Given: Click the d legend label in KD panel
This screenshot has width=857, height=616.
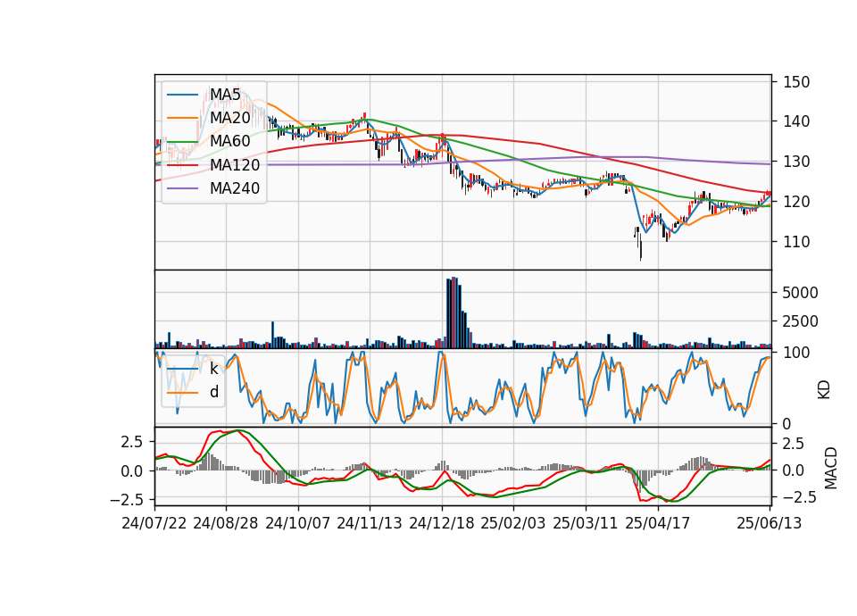Looking at the screenshot, I should tap(214, 392).
